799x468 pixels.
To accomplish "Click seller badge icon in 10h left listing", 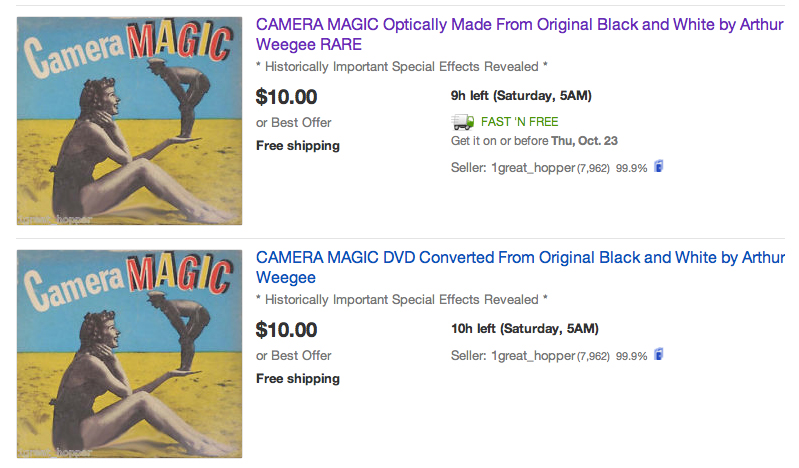I will [x=659, y=354].
